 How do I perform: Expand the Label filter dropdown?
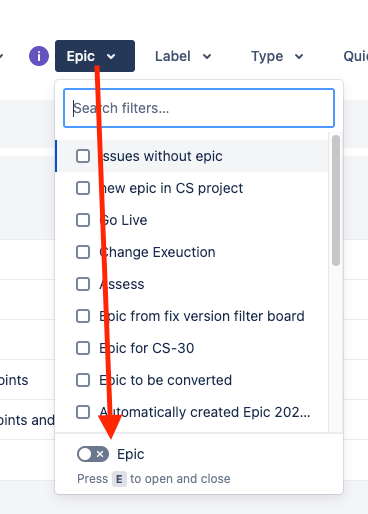pos(183,56)
